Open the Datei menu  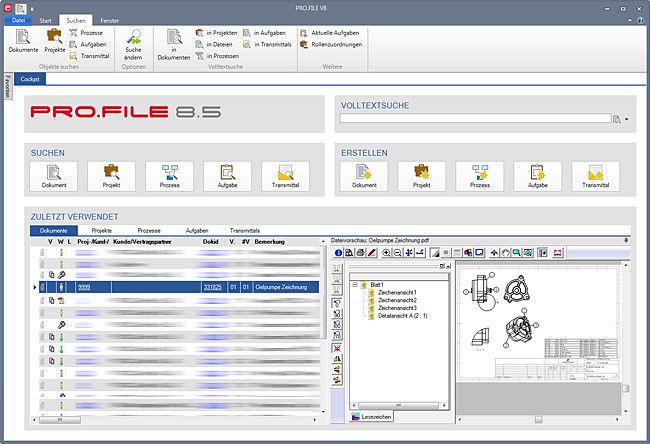18,20
